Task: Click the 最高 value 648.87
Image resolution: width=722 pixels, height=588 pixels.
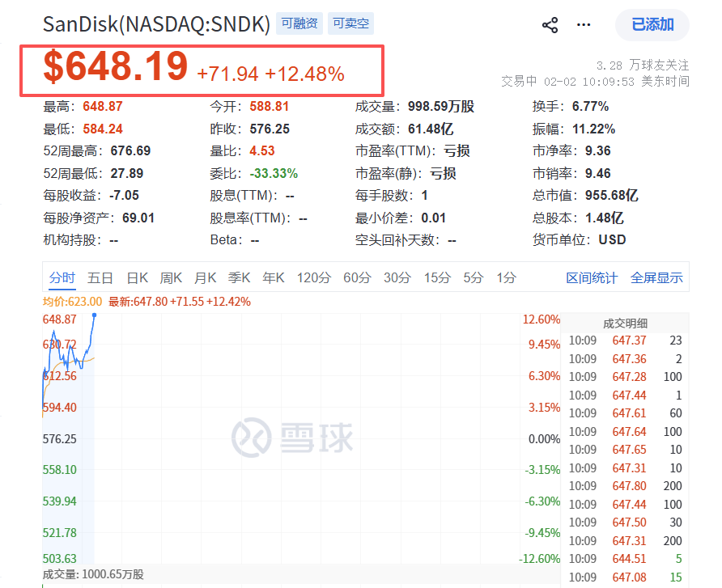Action: 103,106
